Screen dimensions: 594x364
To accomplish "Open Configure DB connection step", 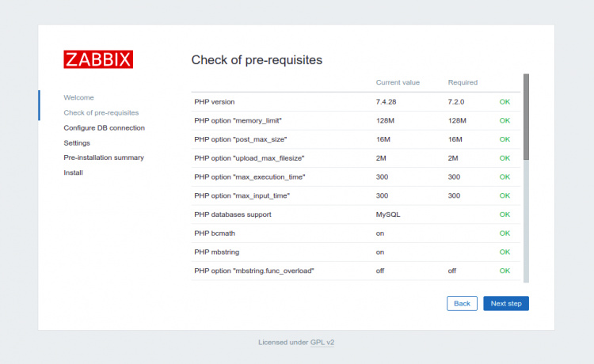I will coord(104,127).
